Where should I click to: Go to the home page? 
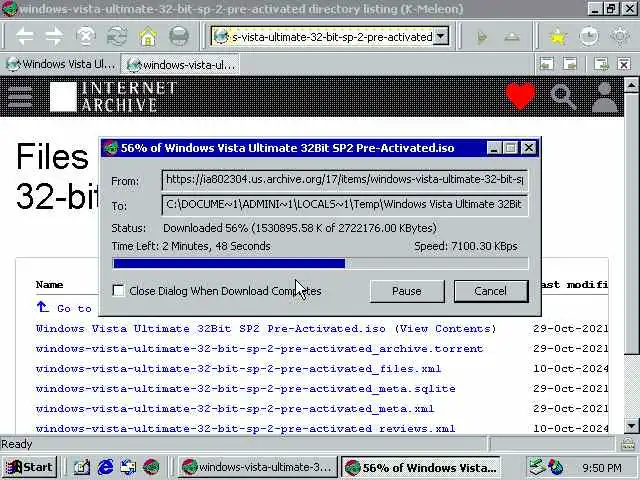click(x=148, y=37)
